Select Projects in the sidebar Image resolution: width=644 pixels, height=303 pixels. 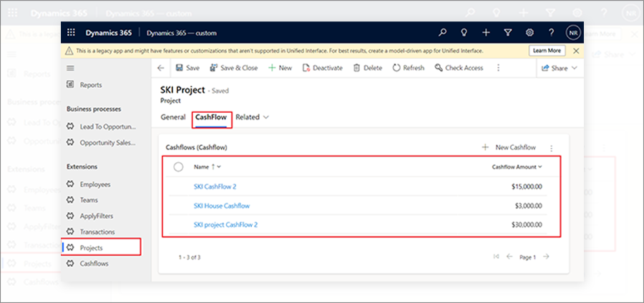pos(101,248)
